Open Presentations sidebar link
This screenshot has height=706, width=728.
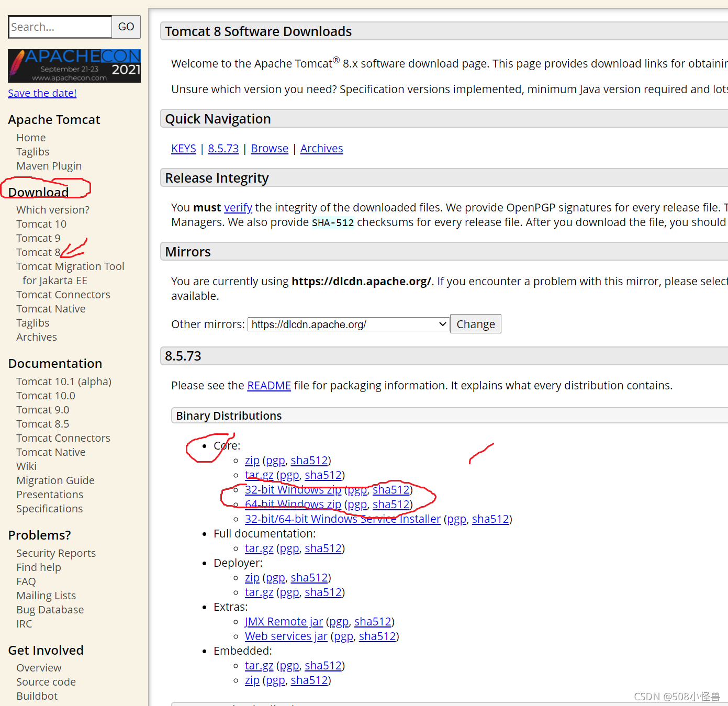tap(50, 495)
